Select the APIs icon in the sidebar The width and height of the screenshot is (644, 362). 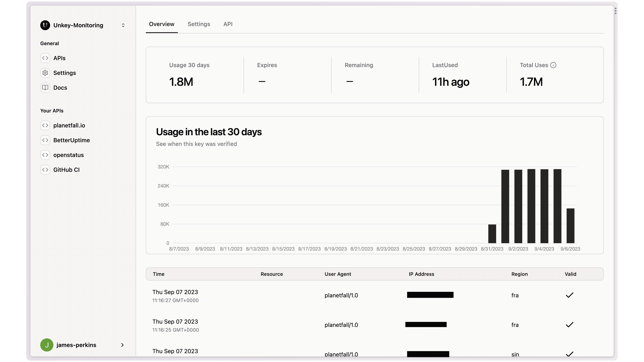point(45,58)
